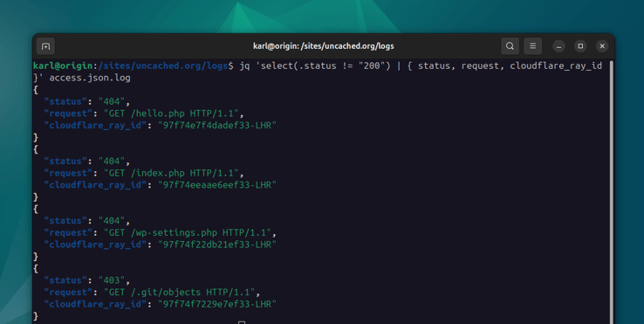The width and height of the screenshot is (644, 324).
Task: Maximize the terminal window
Action: pyautogui.click(x=580, y=46)
